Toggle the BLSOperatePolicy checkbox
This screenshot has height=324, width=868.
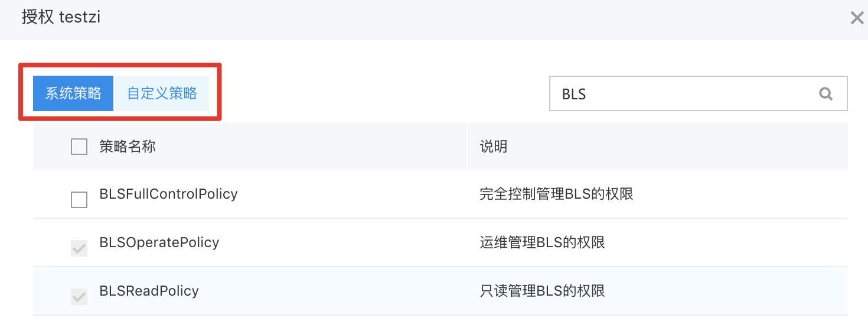point(79,248)
